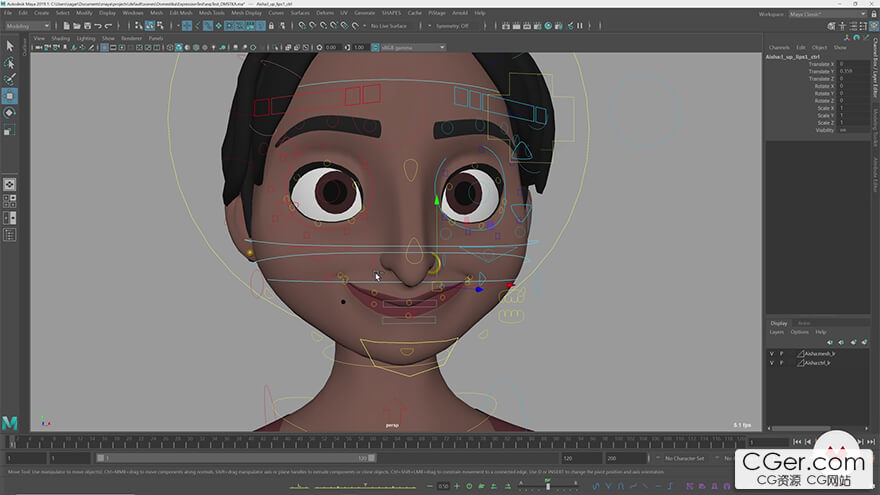The width and height of the screenshot is (880, 495).
Task: Select the Lasso tool
Action: (x=10, y=63)
